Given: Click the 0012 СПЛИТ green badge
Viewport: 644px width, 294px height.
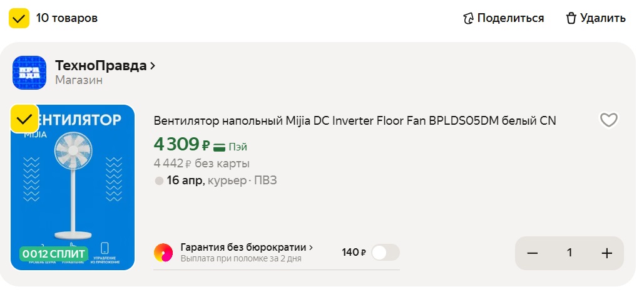Looking at the screenshot, I should (x=53, y=253).
